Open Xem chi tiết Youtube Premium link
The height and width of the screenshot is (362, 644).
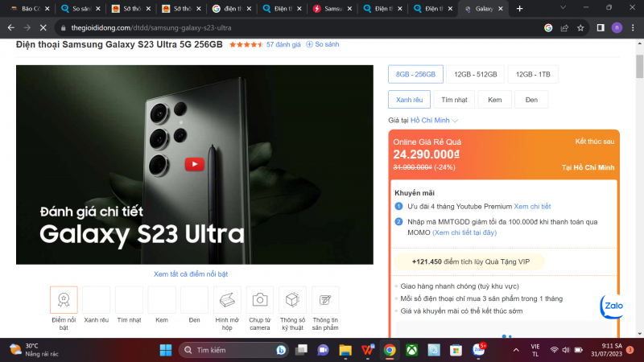click(x=532, y=207)
